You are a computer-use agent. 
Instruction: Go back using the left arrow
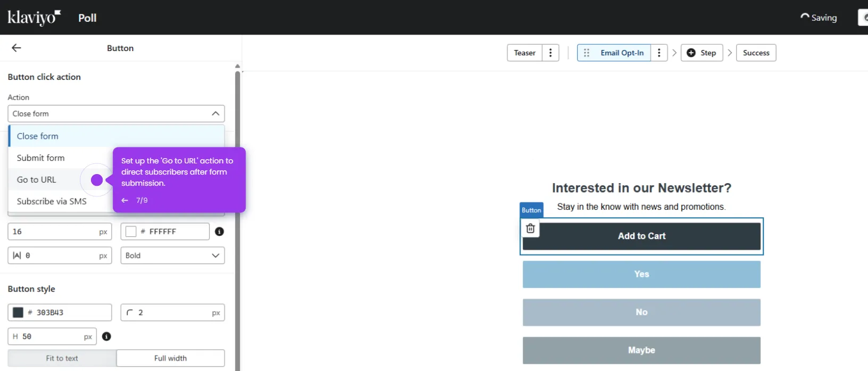[16, 48]
